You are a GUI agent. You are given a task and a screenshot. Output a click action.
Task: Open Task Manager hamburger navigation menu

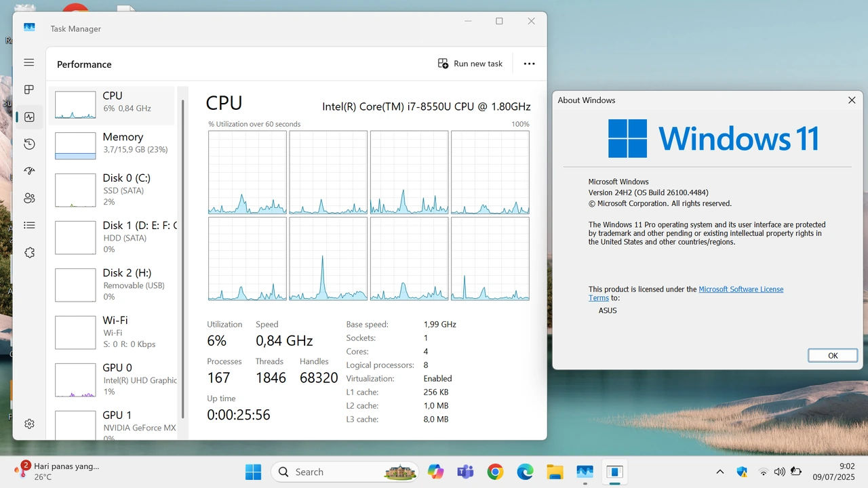[29, 62]
